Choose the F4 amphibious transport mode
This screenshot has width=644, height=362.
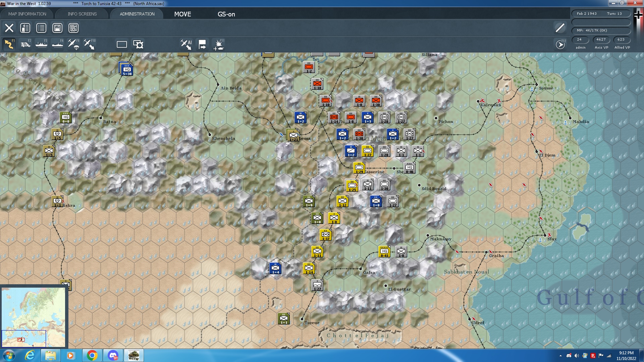pyautogui.click(x=58, y=44)
